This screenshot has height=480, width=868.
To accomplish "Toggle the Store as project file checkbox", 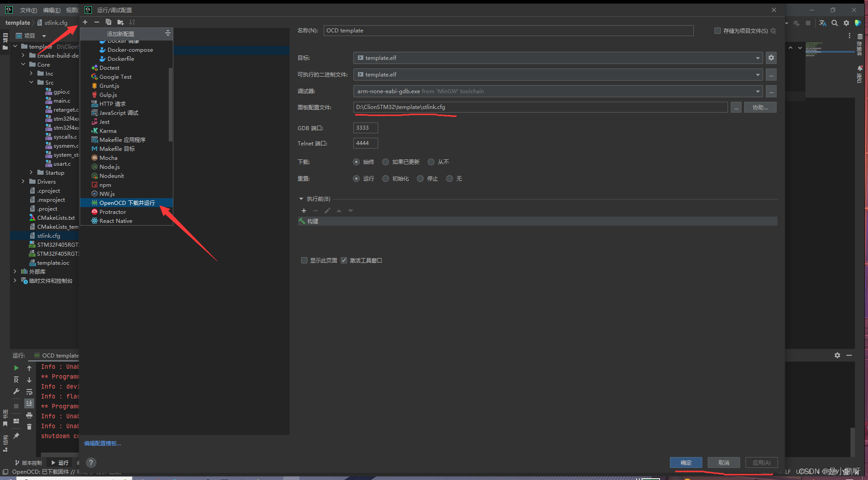I will coord(718,31).
